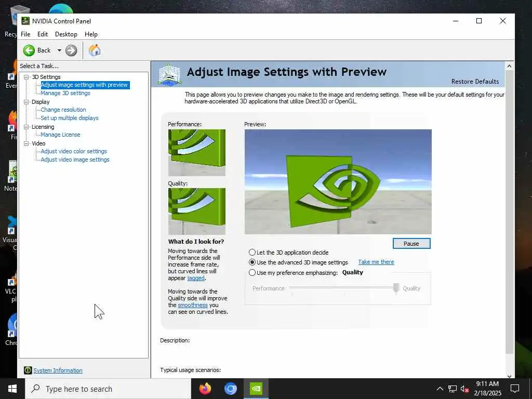Collapse the 3D Settings tree node
532x399 pixels.
(26, 77)
